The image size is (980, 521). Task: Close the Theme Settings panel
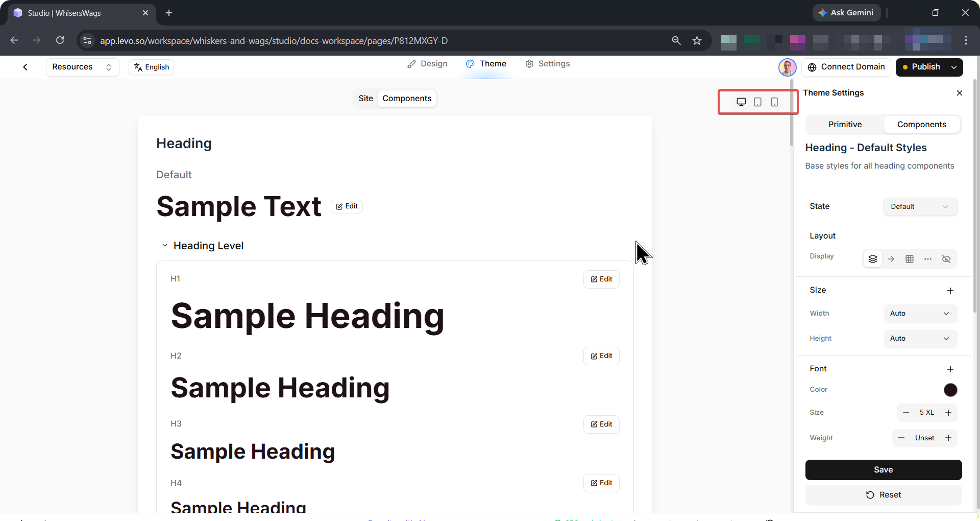coord(960,93)
